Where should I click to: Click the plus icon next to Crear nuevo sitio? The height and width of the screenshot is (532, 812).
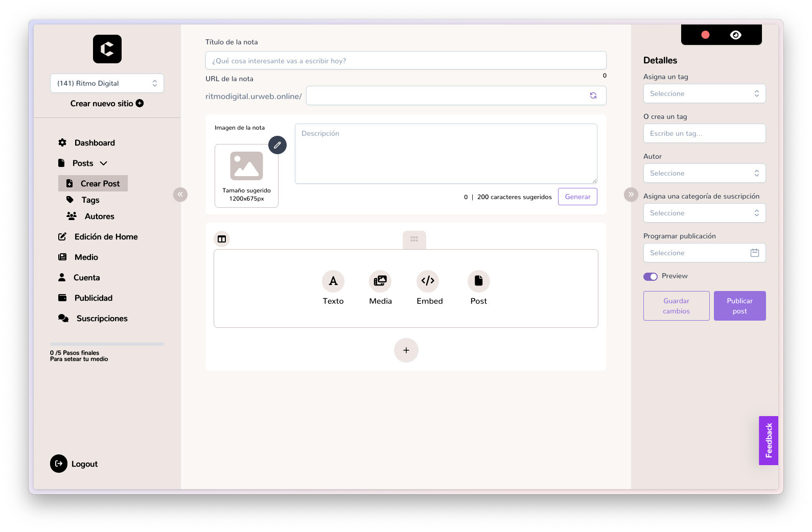pyautogui.click(x=140, y=103)
